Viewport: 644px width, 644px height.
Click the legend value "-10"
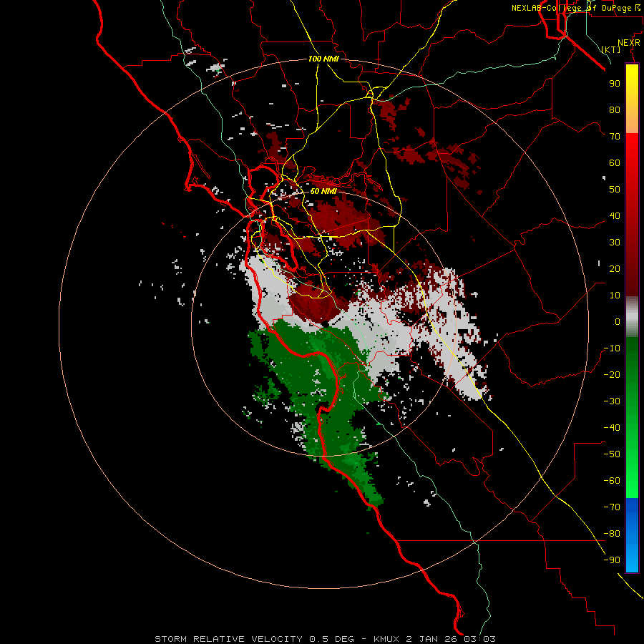point(612,348)
